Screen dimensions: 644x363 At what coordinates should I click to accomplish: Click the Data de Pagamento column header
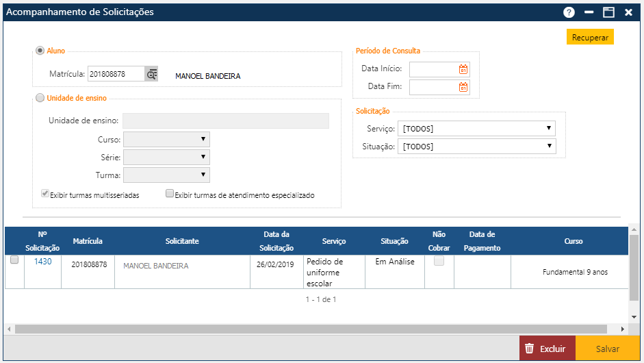[482, 241]
